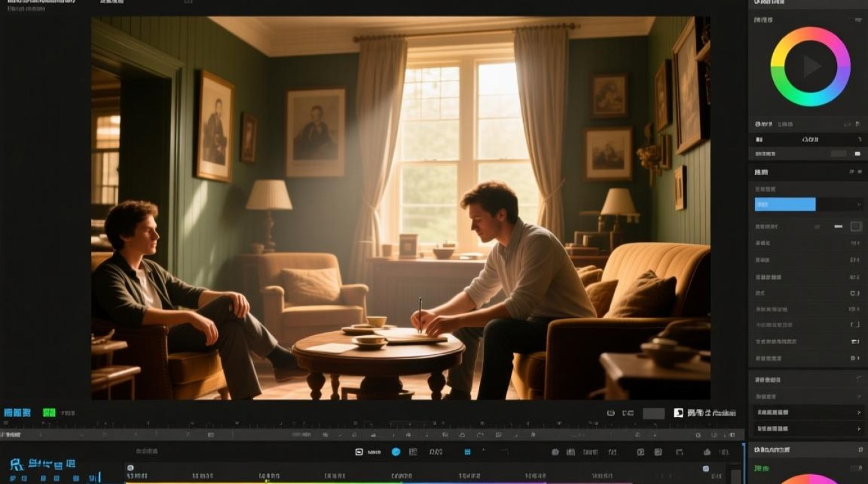Click the round blue icon in the timeline toolbar
This screenshot has width=868, height=484.
396,452
